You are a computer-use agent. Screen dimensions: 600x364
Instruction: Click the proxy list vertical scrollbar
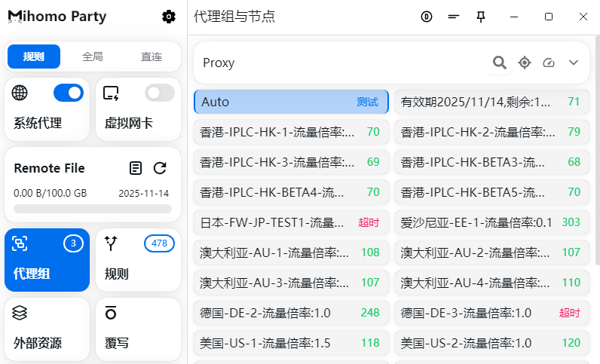(598, 150)
